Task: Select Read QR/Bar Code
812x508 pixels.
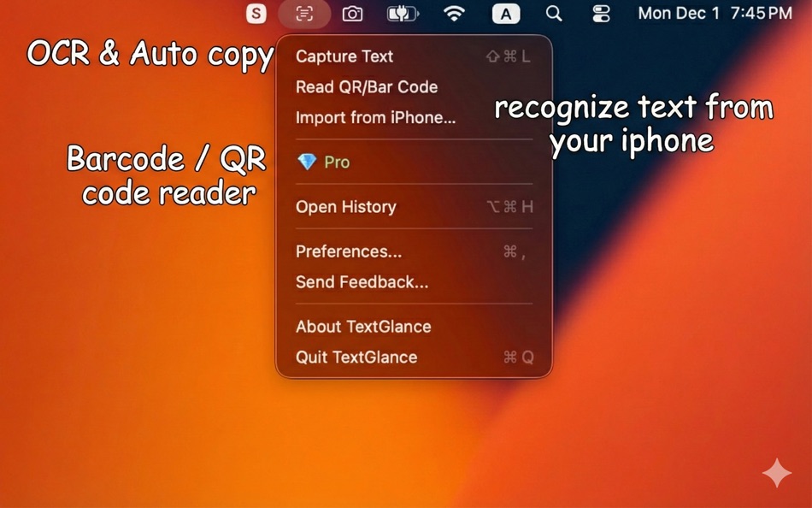Action: pyautogui.click(x=366, y=86)
